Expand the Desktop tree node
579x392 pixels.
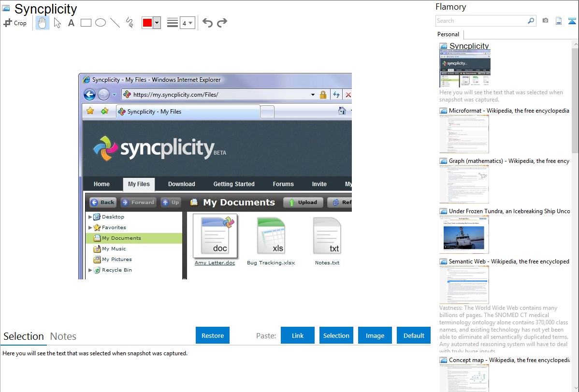pos(90,217)
